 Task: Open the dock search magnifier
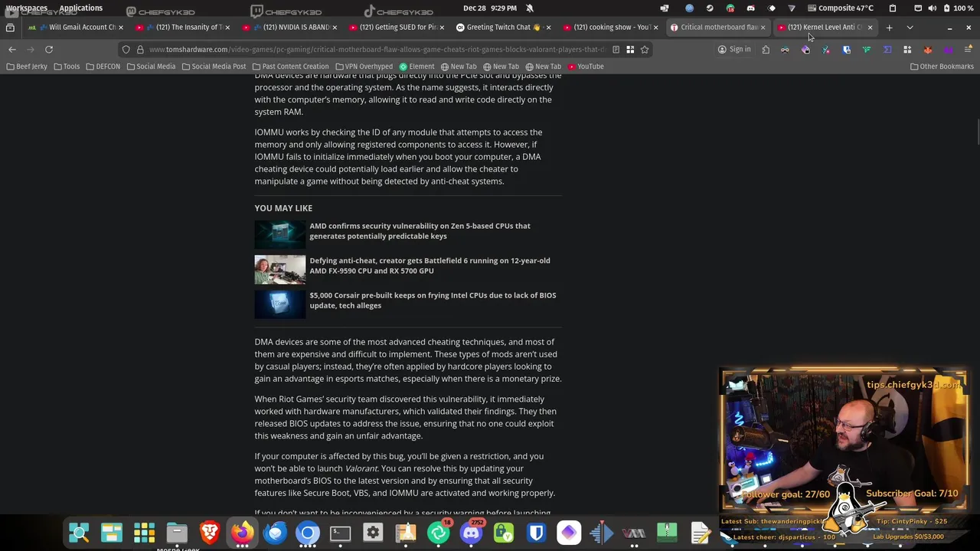click(79, 533)
